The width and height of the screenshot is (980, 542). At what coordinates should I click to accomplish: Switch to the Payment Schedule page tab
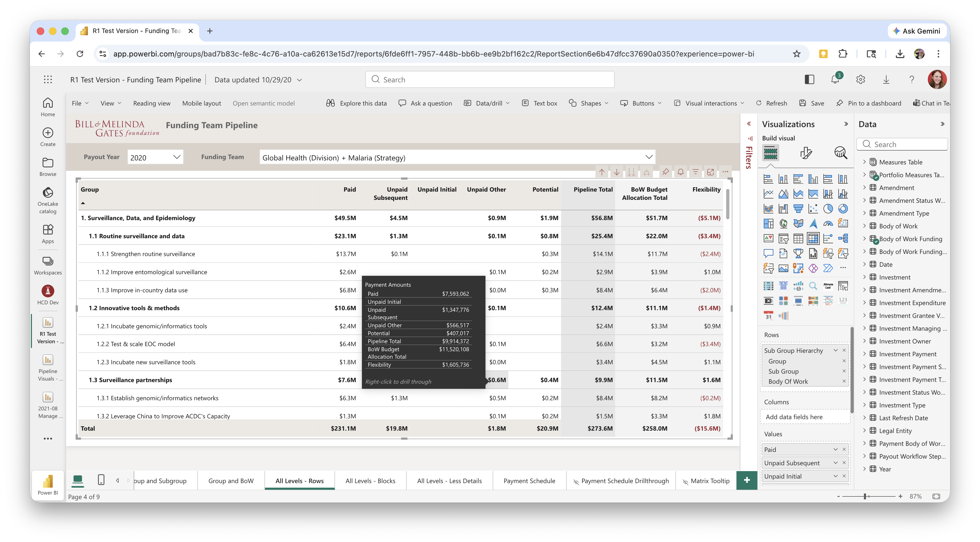tap(529, 481)
